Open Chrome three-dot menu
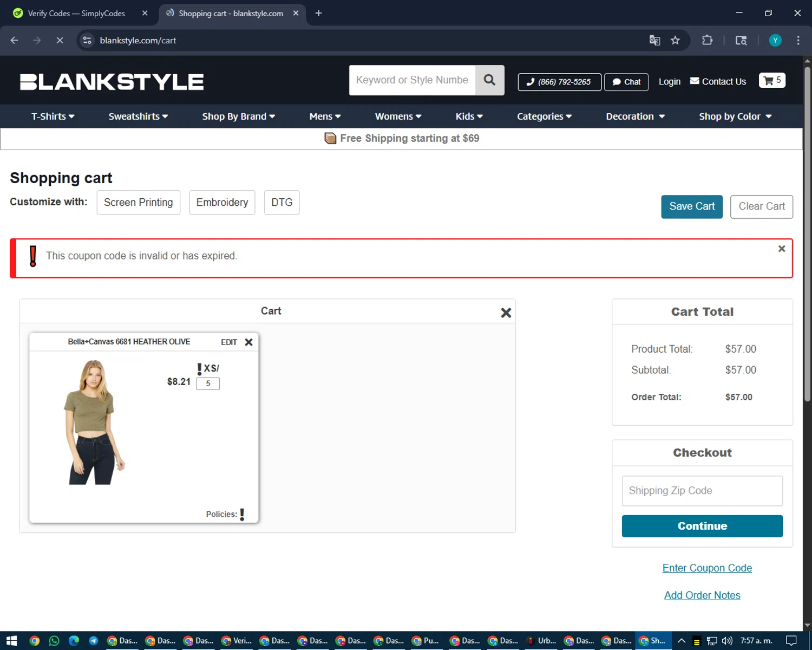Viewport: 812px width, 650px height. point(798,40)
